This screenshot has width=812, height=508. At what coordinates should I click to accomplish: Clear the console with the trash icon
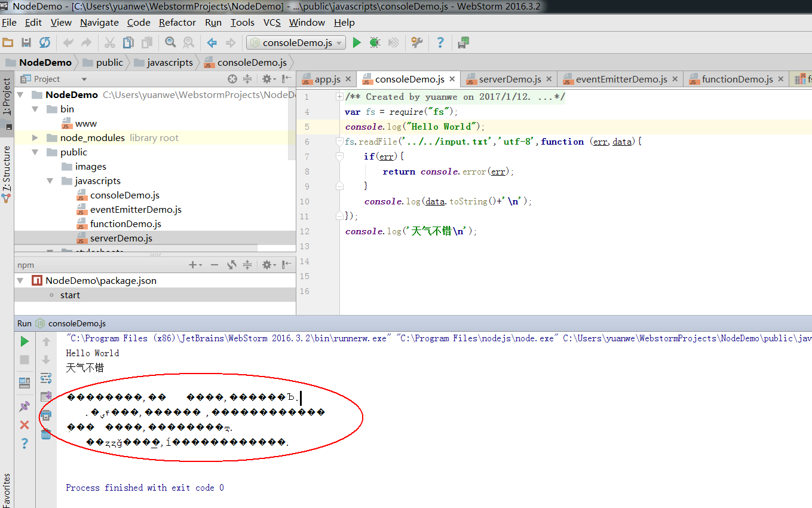click(46, 434)
